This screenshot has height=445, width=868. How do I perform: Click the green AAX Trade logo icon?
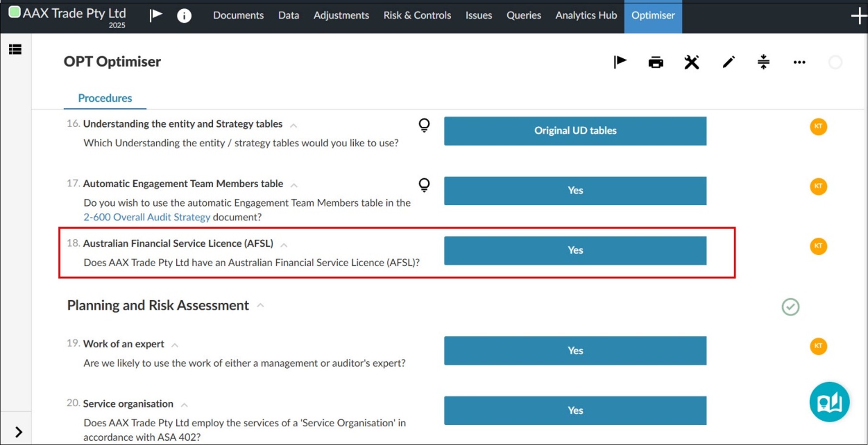pos(15,12)
